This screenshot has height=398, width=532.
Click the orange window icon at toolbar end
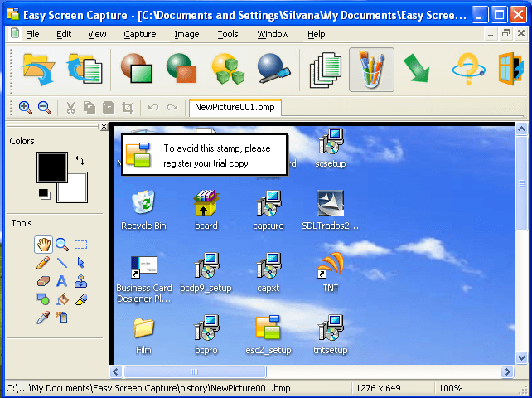pyautogui.click(x=510, y=69)
